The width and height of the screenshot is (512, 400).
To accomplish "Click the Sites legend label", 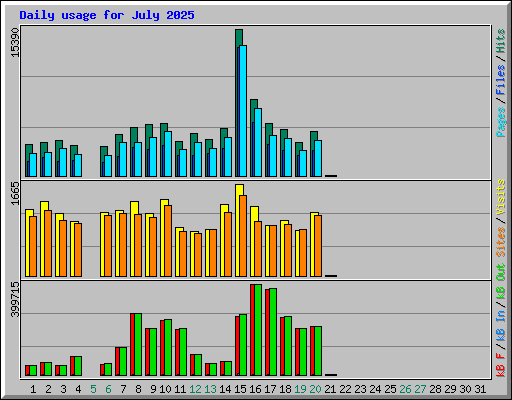I will click(501, 242).
